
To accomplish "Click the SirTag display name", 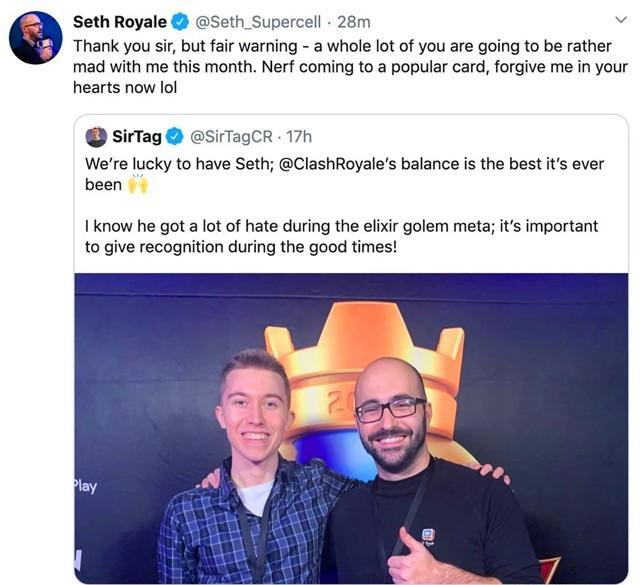I will (x=137, y=136).
